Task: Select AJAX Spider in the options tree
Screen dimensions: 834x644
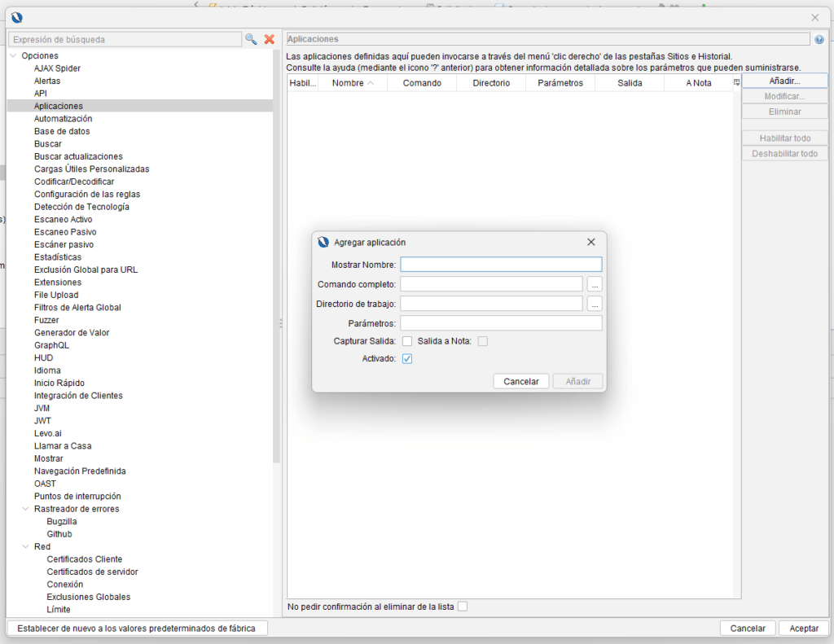Action: click(x=57, y=68)
